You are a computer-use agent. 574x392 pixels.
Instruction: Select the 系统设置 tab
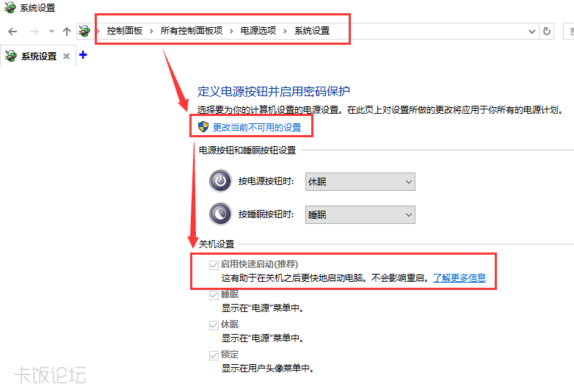point(38,56)
